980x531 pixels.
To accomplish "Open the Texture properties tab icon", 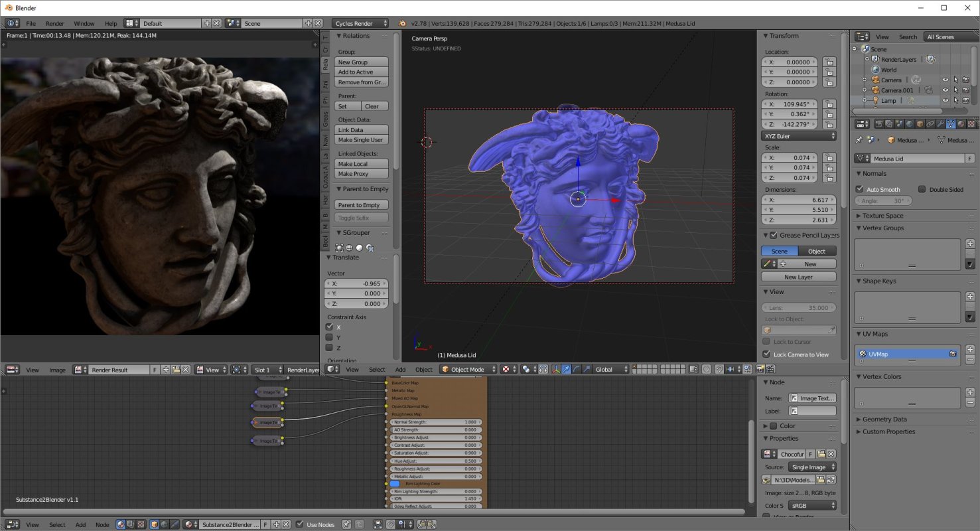I will coord(971,123).
